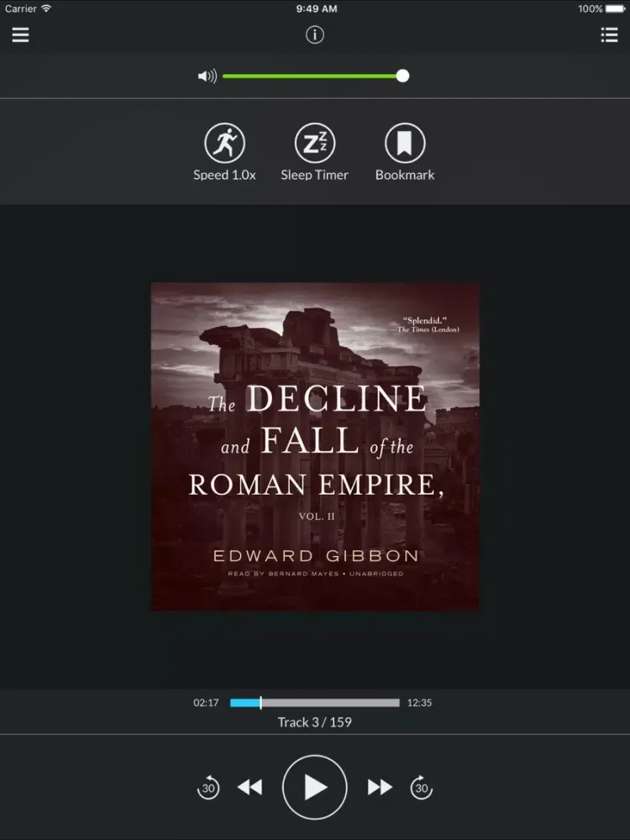Tap the info circle icon
The width and height of the screenshot is (630, 840).
point(314,35)
